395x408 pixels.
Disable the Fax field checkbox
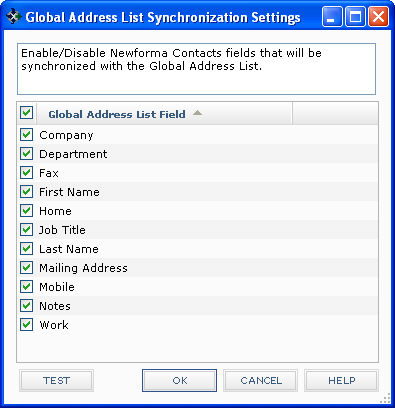[x=26, y=173]
